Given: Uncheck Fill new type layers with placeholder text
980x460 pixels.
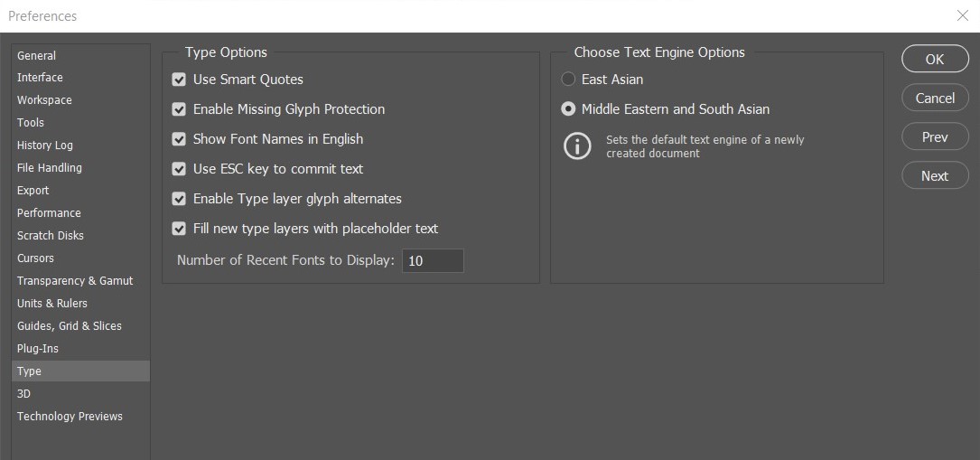Looking at the screenshot, I should tap(179, 229).
